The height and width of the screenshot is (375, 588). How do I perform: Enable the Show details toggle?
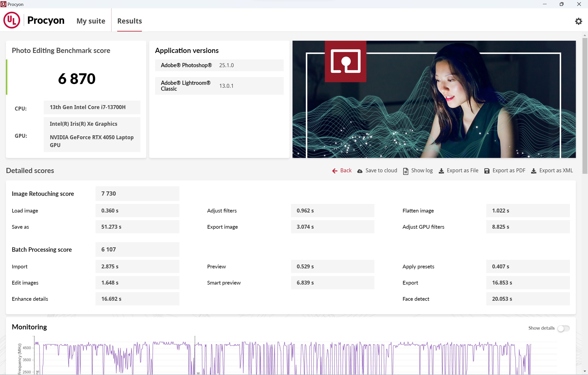(x=563, y=328)
